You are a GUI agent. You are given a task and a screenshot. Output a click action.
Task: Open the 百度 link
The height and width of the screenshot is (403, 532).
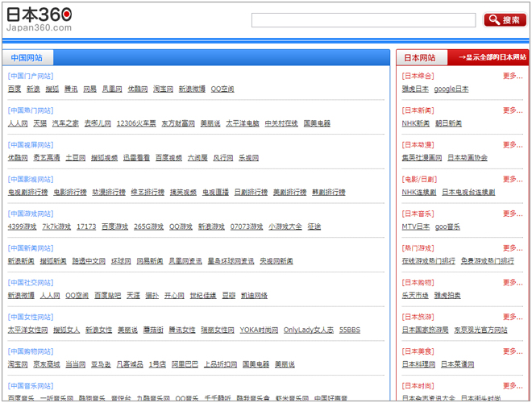tap(15, 89)
